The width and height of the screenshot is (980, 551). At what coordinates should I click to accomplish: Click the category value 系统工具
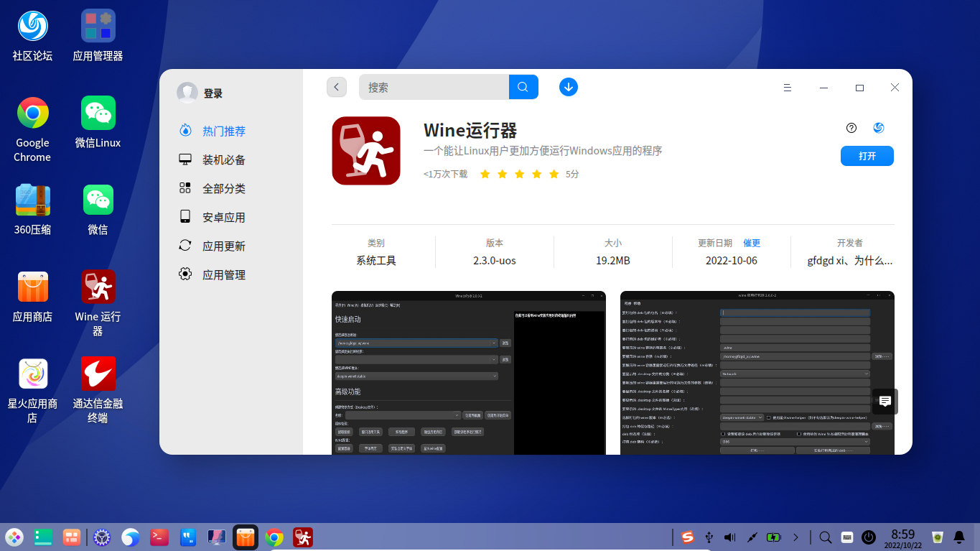376,260
